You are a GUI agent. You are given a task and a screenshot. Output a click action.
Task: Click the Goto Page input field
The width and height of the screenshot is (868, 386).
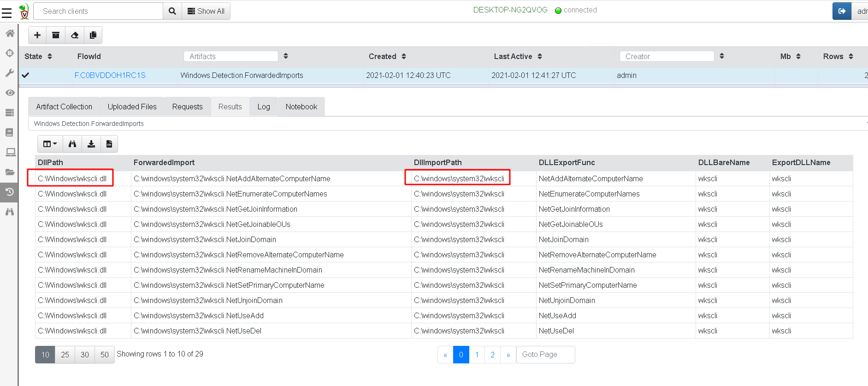tap(545, 355)
